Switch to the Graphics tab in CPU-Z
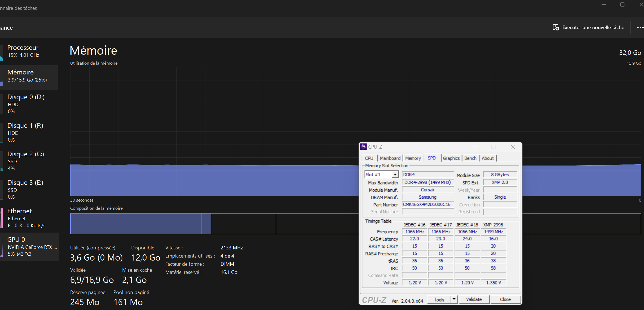The height and width of the screenshot is (310, 644). (451, 158)
